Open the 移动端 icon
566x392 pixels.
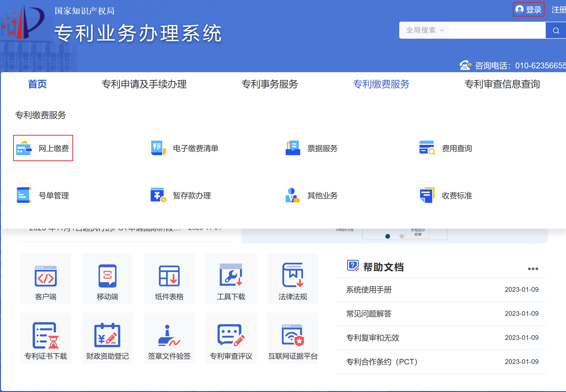coord(107,276)
